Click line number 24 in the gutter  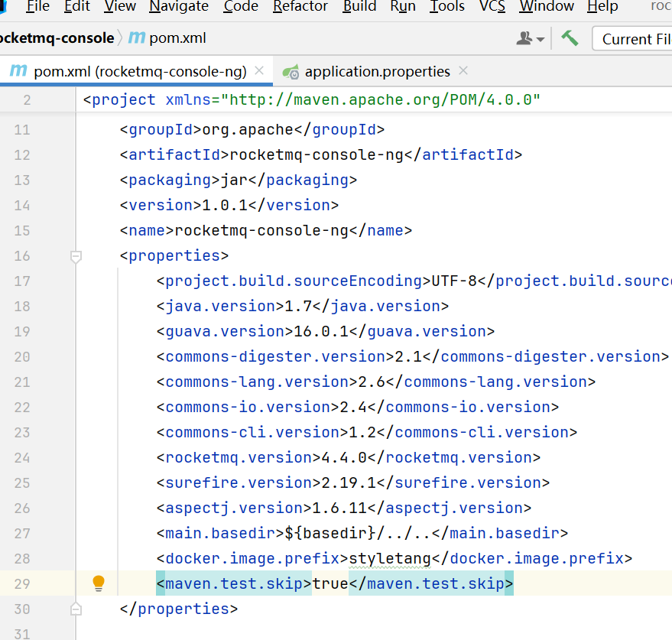click(x=22, y=458)
